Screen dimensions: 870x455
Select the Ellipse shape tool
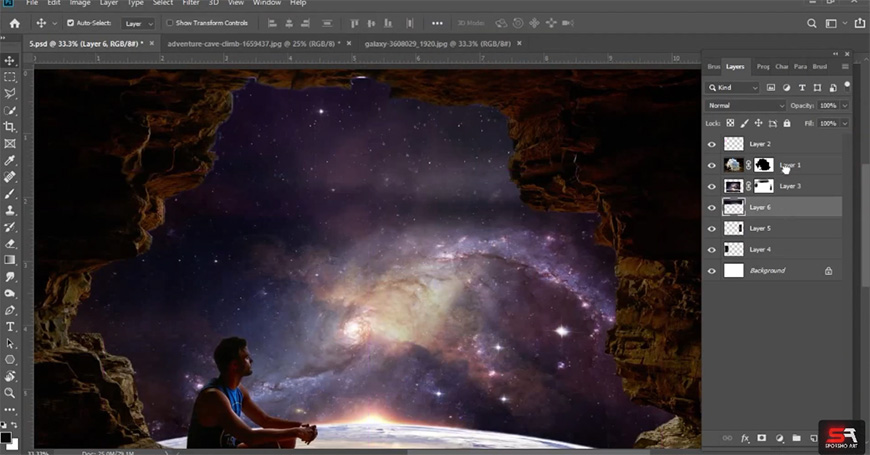pyautogui.click(x=9, y=360)
